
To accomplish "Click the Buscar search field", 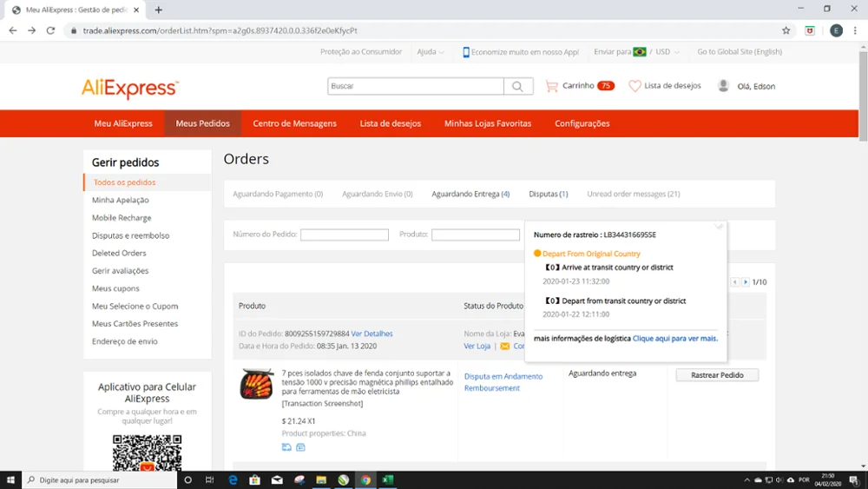I will click(415, 86).
